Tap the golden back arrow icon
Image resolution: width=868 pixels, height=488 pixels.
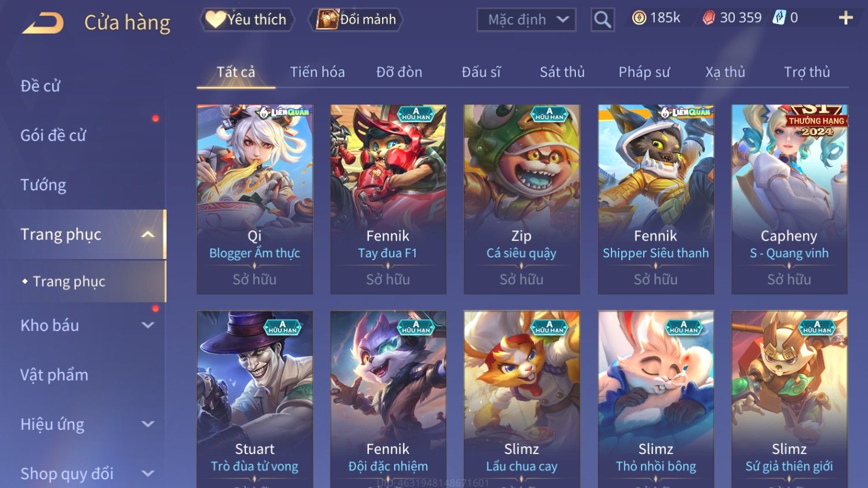click(43, 23)
